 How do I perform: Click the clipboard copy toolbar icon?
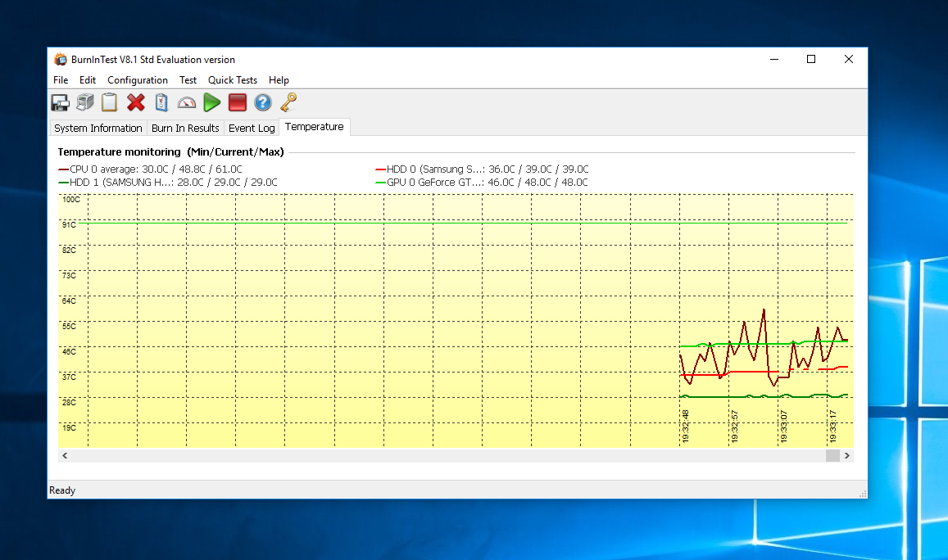110,102
